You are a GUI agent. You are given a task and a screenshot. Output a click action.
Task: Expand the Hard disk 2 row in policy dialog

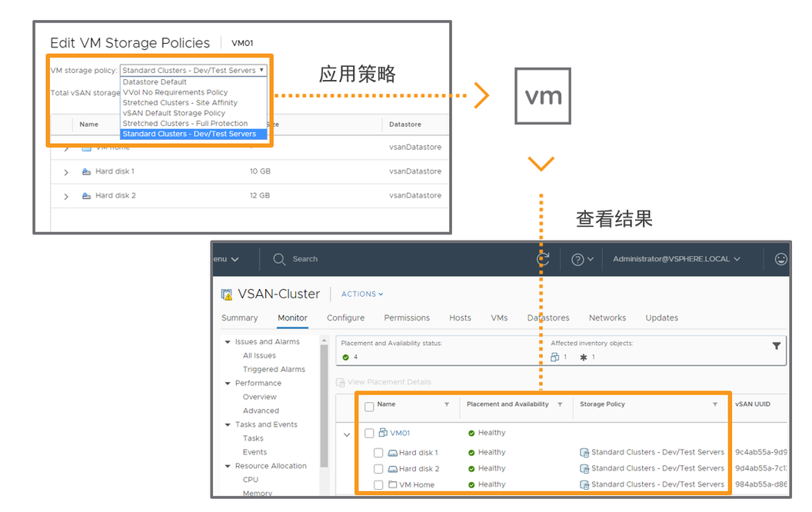pos(66,197)
